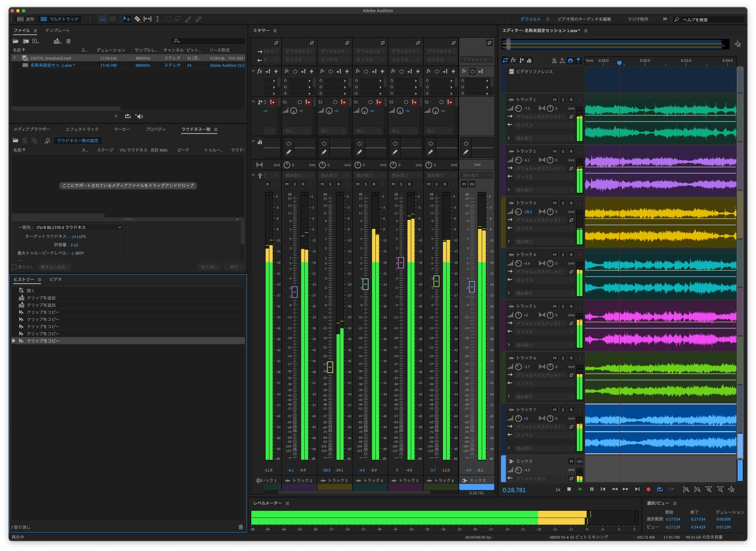Screen dimensions: 756x551
Task: Switch to 波形 waveform view
Action: (x=26, y=19)
